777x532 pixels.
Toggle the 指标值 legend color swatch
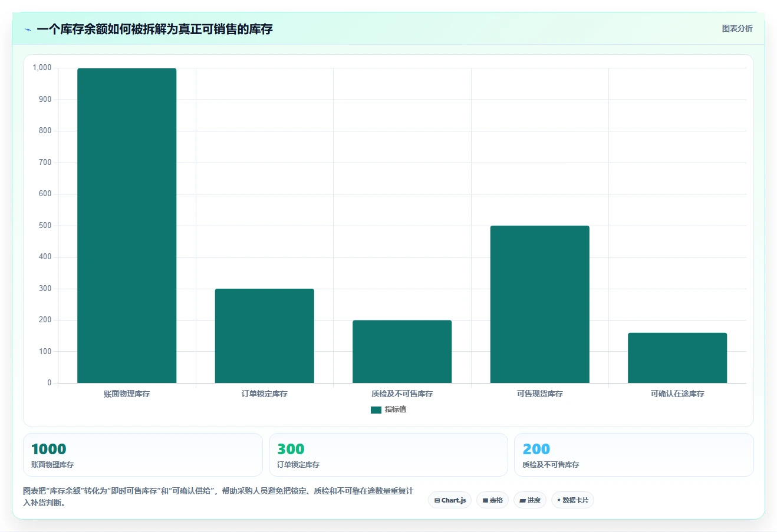(376, 410)
